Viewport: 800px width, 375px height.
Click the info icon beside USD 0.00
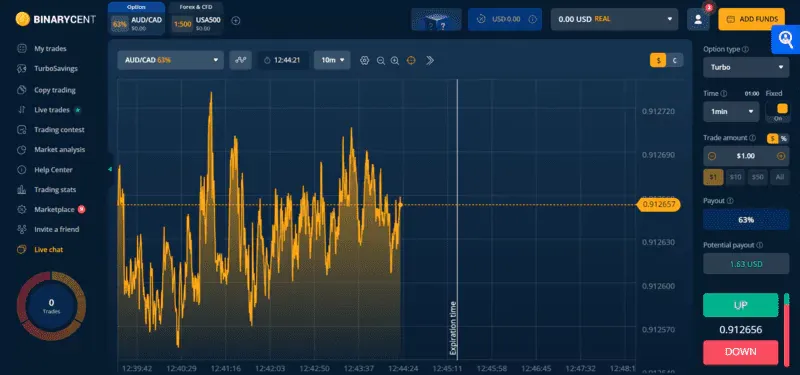coord(532,19)
